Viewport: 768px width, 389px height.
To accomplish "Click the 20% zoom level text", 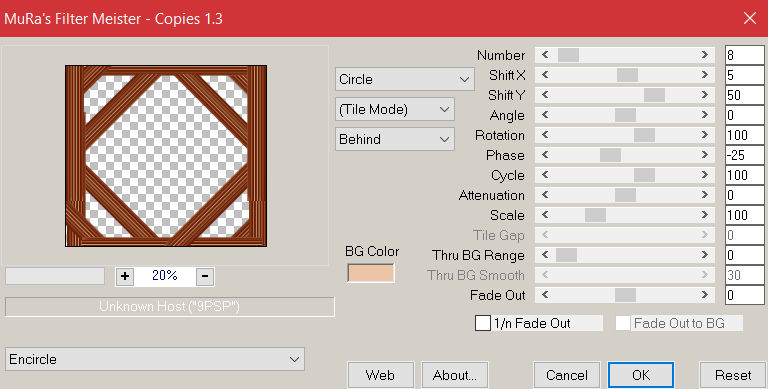I will click(165, 275).
